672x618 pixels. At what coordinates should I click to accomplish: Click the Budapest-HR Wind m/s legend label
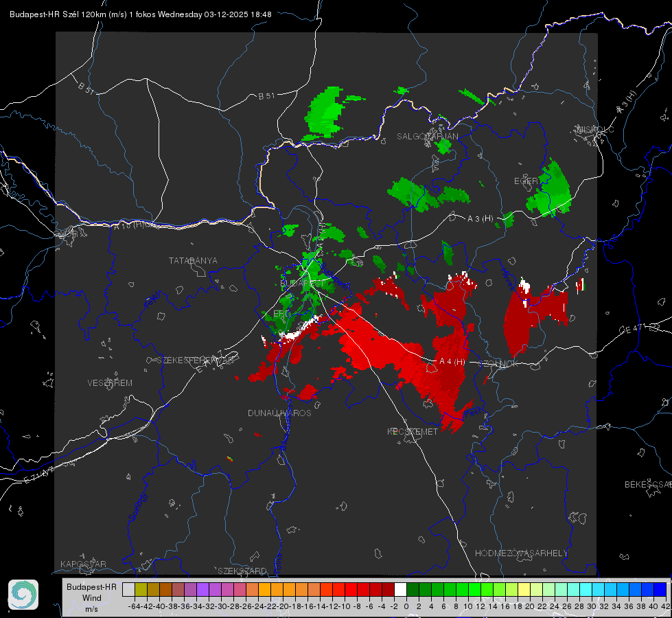click(91, 597)
